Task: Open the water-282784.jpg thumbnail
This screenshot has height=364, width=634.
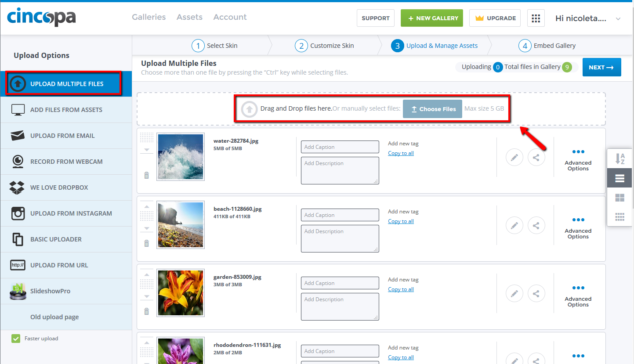Action: 181,157
